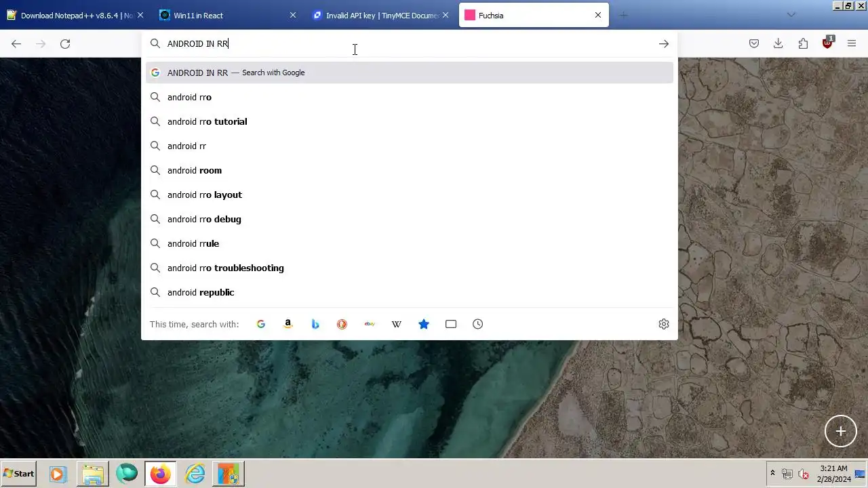Screen dimensions: 868x488
Task: Switch to Win11 in React tab
Action: [x=229, y=15]
